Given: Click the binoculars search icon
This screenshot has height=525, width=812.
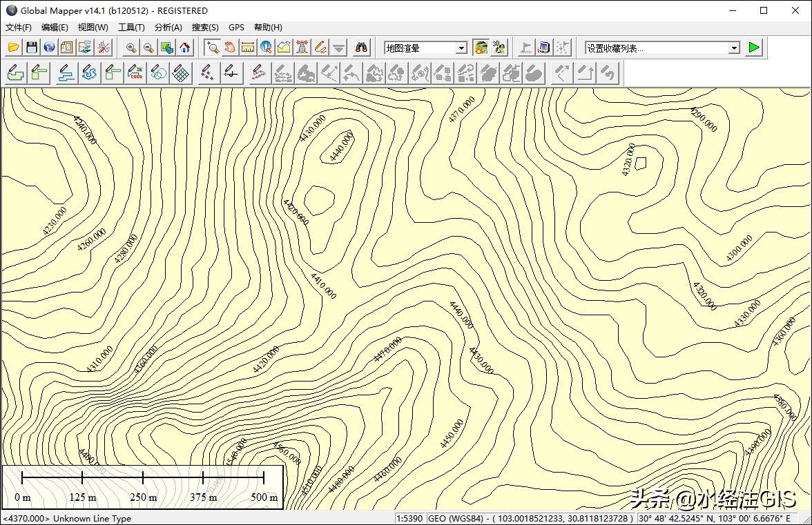Looking at the screenshot, I should pyautogui.click(x=361, y=48).
